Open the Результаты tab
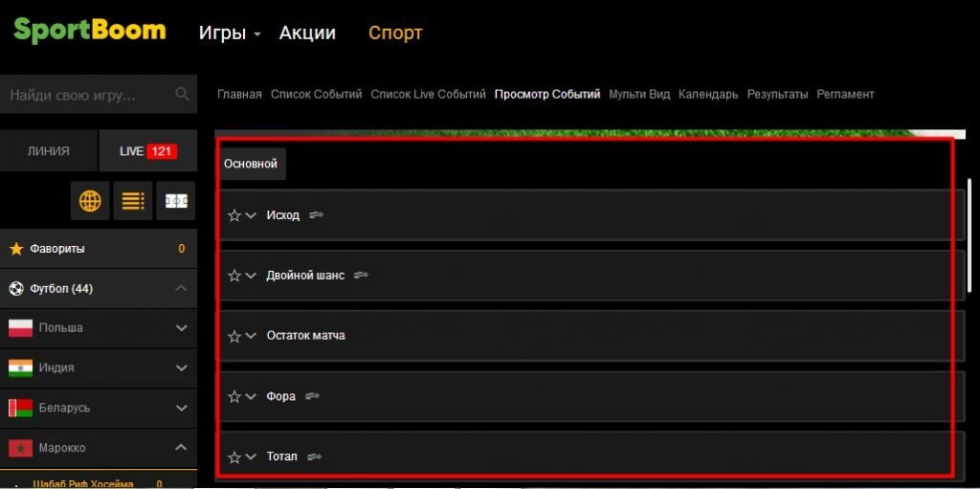The width and height of the screenshot is (980, 489). point(777,95)
